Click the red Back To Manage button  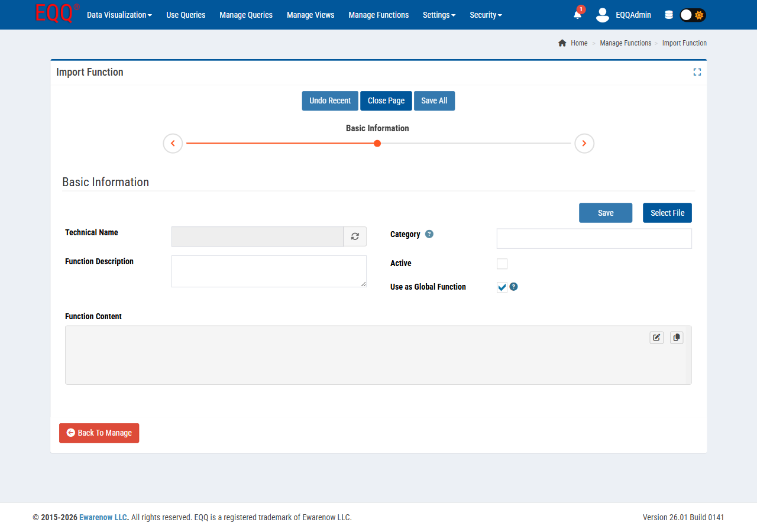[99, 433]
